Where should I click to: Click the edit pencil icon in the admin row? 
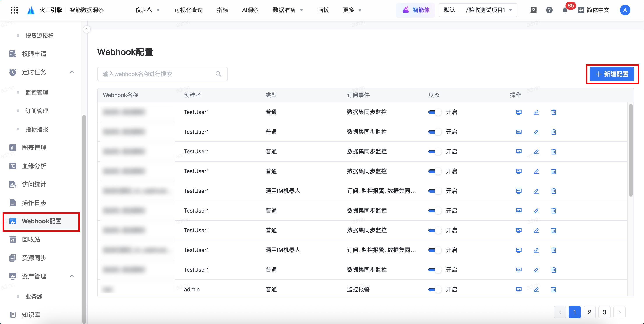click(x=536, y=290)
